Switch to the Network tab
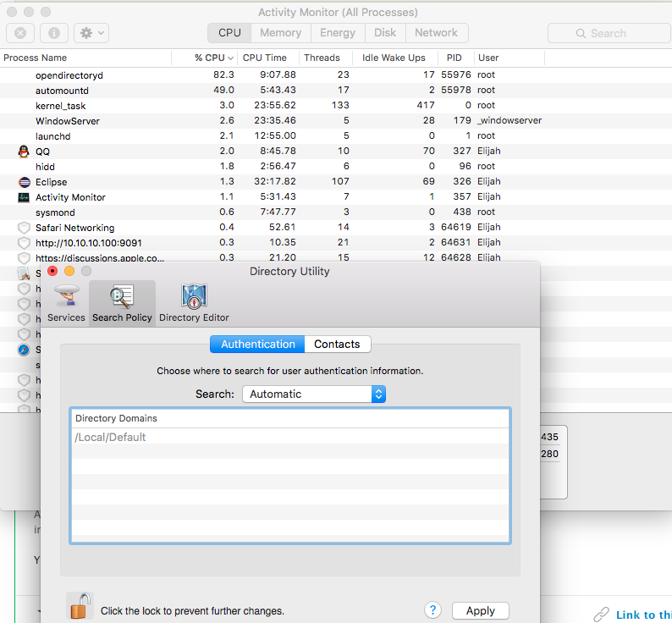Image resolution: width=672 pixels, height=623 pixels. 436,32
